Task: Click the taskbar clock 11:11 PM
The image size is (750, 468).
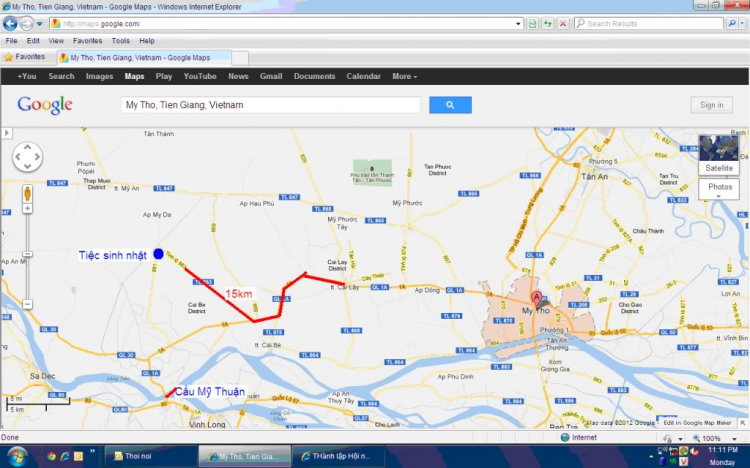Action: pyautogui.click(x=723, y=450)
